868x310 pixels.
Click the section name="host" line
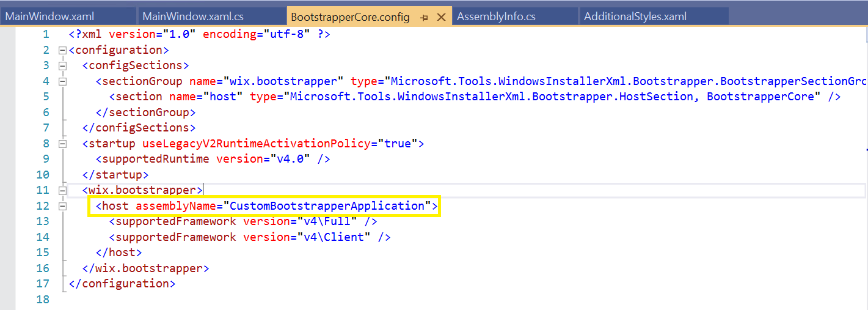click(x=475, y=97)
